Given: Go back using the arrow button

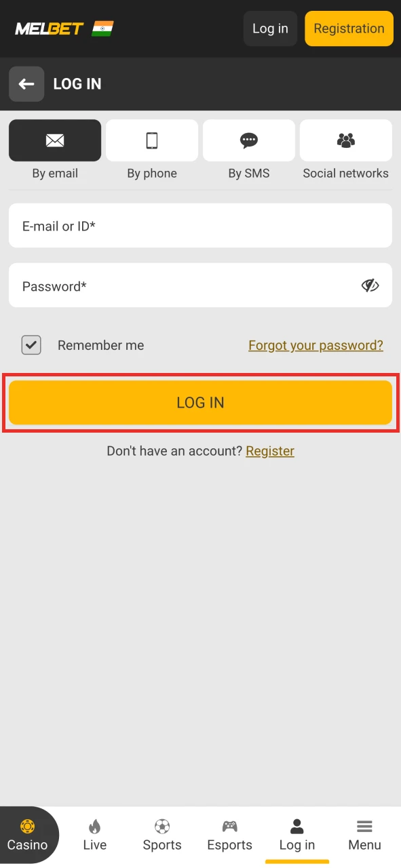Looking at the screenshot, I should point(26,84).
